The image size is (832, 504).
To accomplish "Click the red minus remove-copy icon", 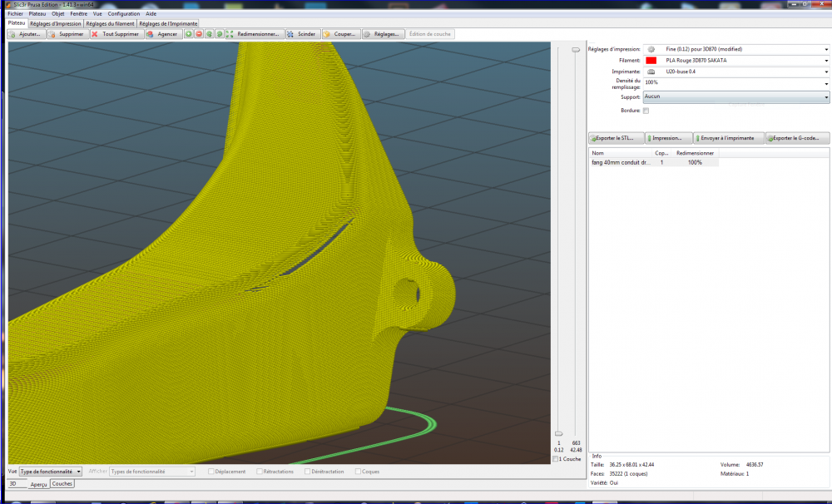I will click(x=199, y=34).
